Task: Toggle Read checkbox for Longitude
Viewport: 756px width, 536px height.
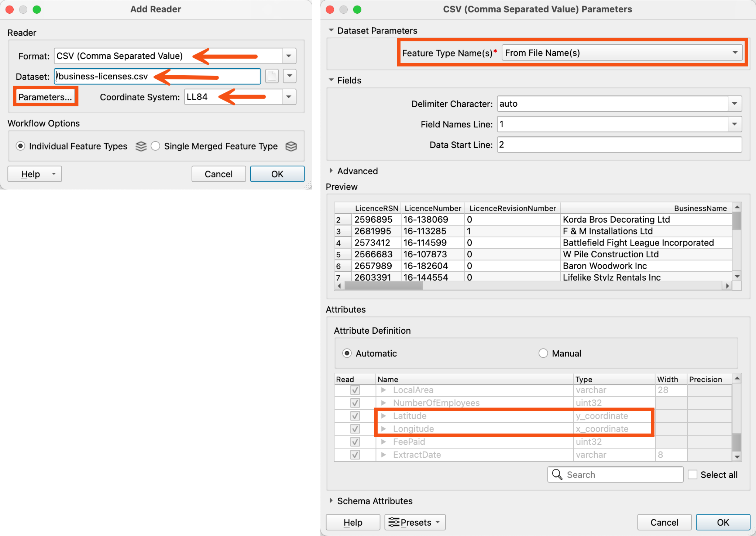Action: click(355, 429)
